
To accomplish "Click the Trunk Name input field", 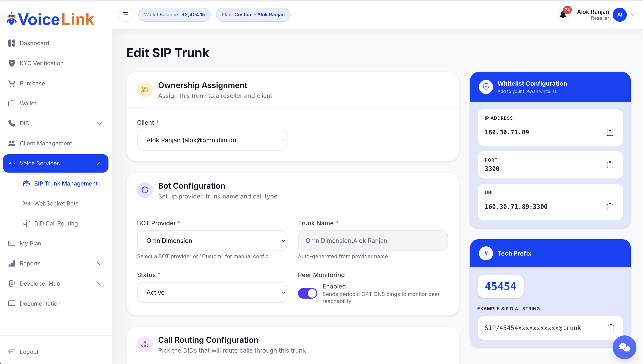I will (x=373, y=240).
